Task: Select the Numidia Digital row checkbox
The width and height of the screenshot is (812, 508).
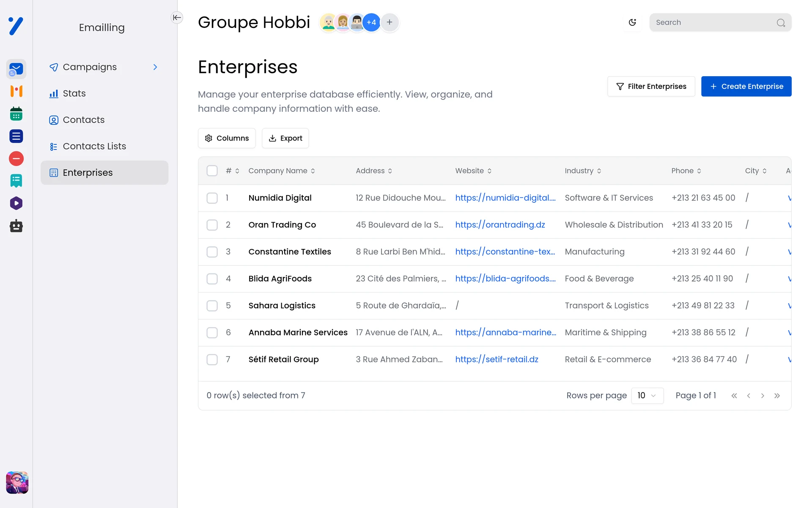Action: click(212, 198)
